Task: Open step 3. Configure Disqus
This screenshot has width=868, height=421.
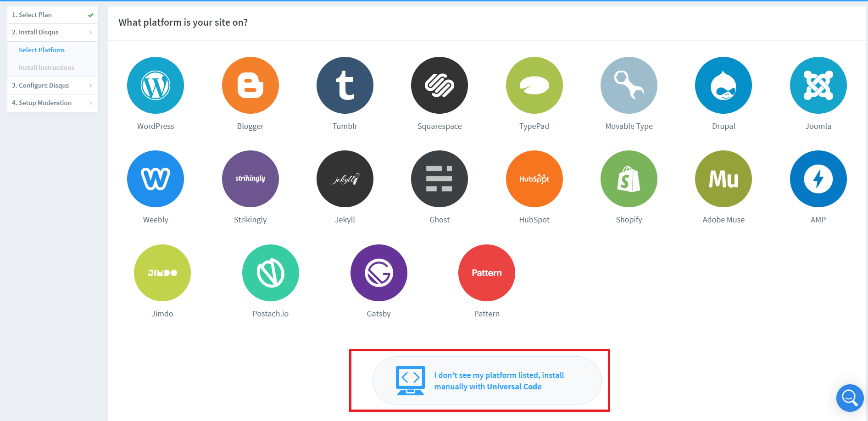Action: point(53,85)
